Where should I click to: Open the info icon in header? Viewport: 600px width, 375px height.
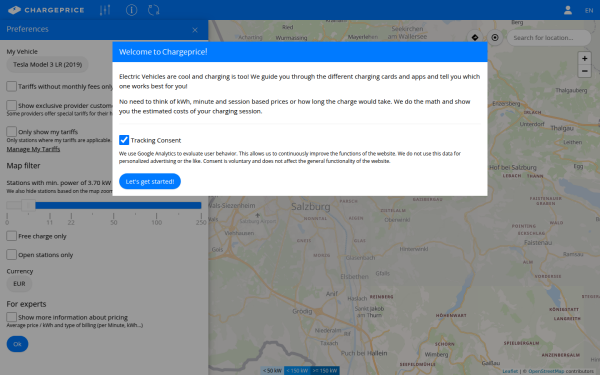click(x=131, y=10)
